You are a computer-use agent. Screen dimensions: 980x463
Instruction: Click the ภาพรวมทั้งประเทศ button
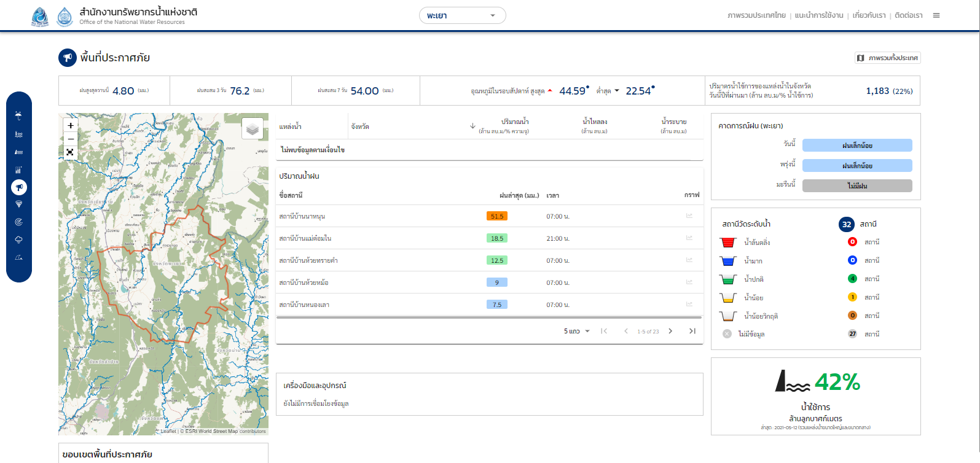(x=888, y=58)
